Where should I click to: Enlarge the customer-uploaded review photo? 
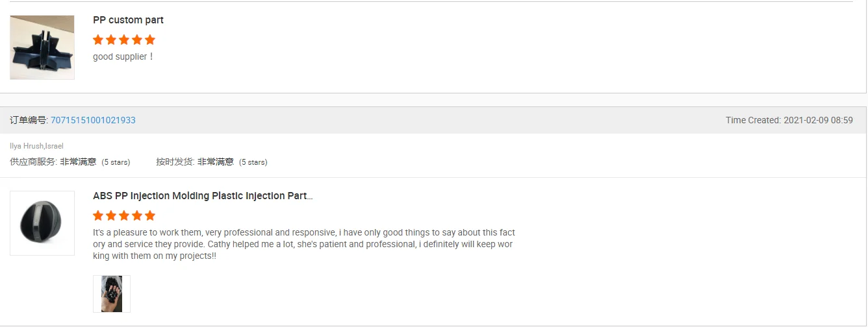click(112, 294)
